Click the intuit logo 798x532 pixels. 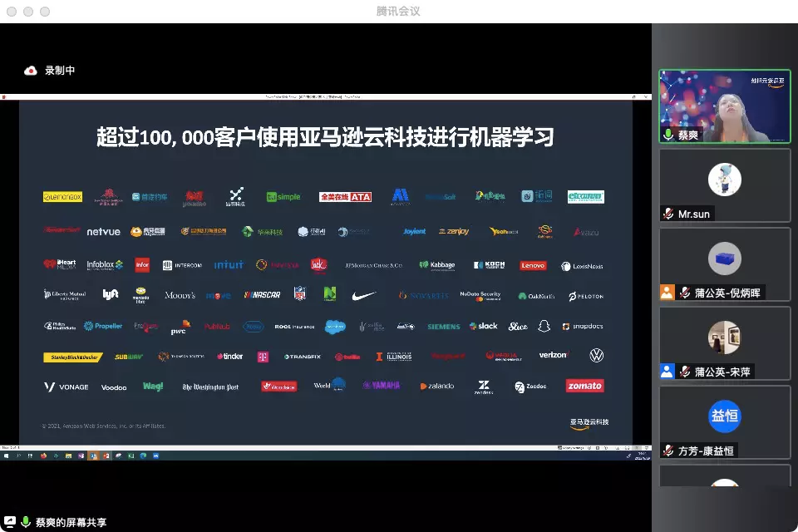click(229, 264)
